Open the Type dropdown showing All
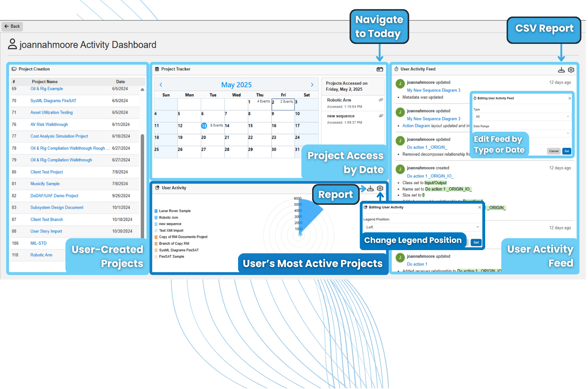Image resolution: width=588 pixels, height=389 pixels. coord(522,117)
